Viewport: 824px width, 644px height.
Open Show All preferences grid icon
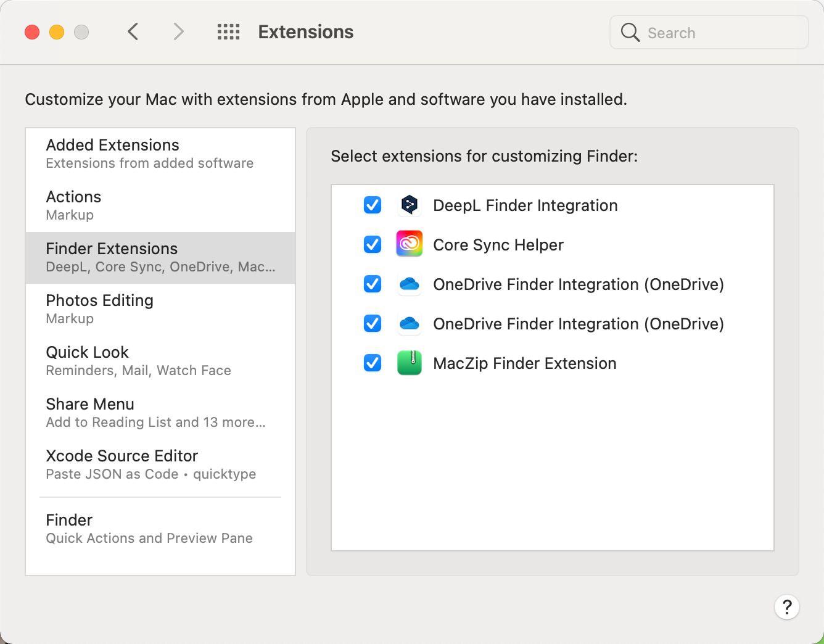[x=228, y=31]
